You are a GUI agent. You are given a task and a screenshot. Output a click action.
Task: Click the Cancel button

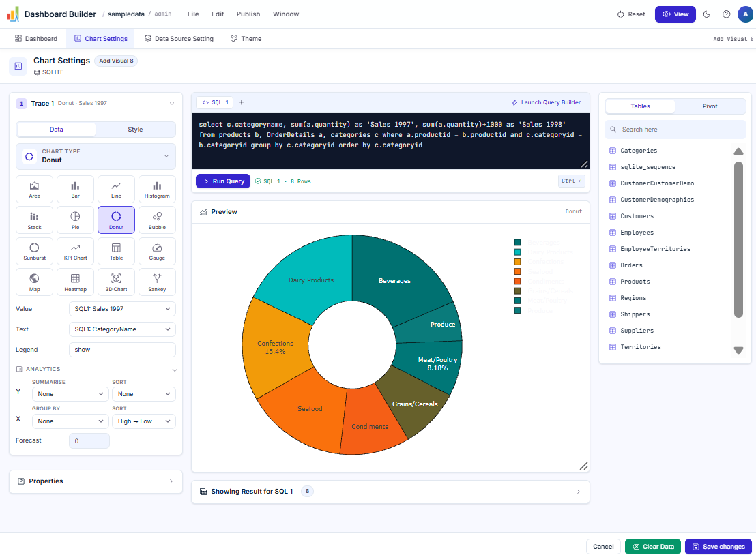click(x=603, y=546)
